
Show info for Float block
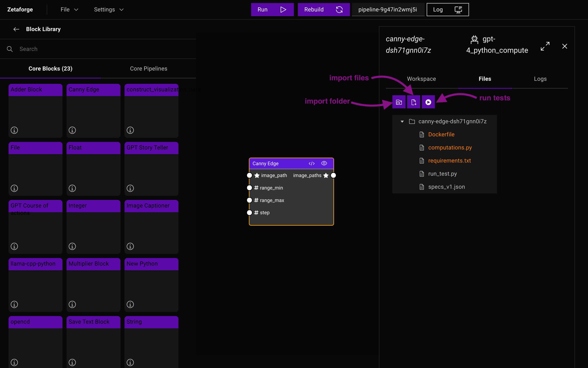coord(72,188)
